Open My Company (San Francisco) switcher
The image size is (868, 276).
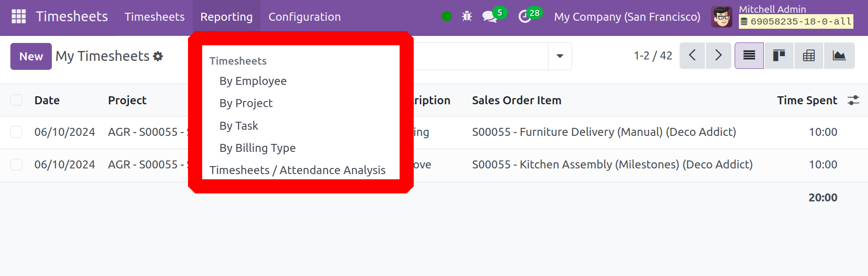pyautogui.click(x=627, y=17)
